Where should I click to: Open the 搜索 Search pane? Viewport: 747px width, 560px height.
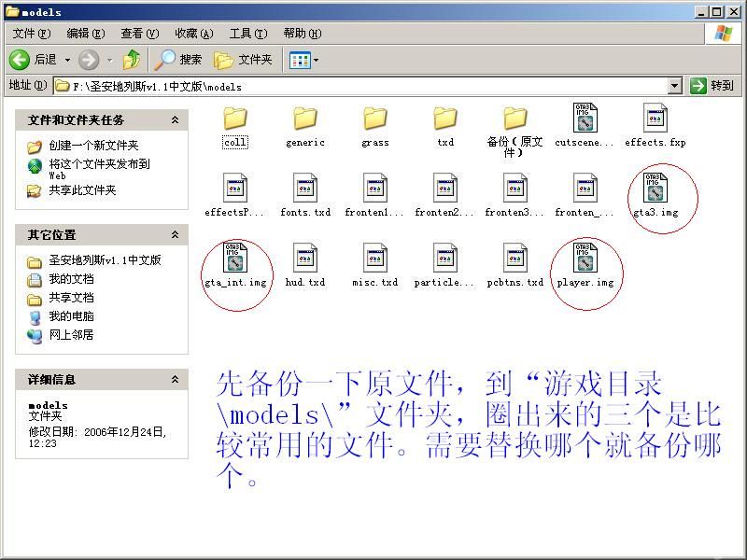(x=178, y=60)
